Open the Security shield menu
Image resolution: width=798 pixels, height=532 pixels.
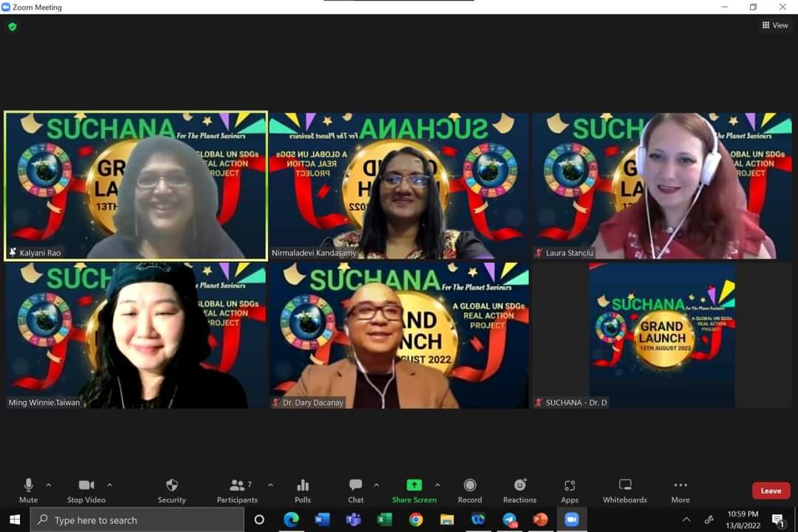tap(171, 491)
